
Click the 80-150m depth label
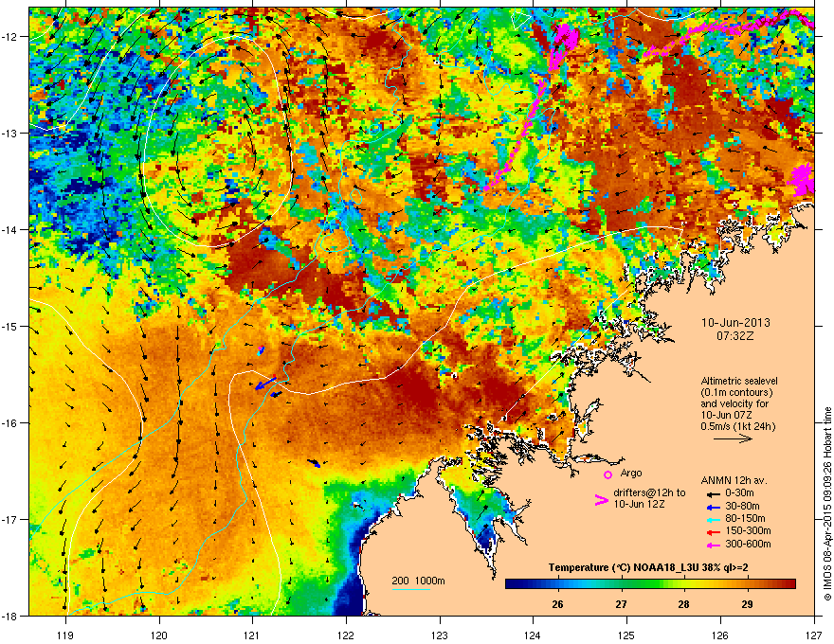pos(745,519)
